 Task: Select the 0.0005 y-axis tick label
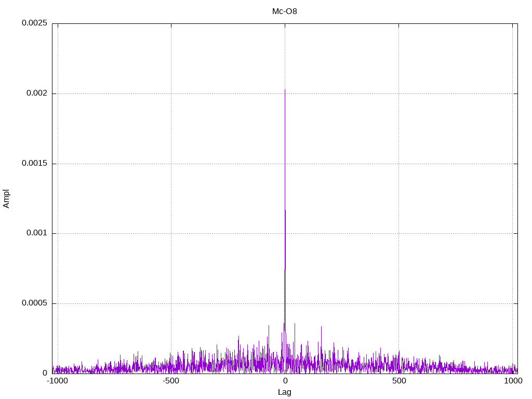(34, 303)
